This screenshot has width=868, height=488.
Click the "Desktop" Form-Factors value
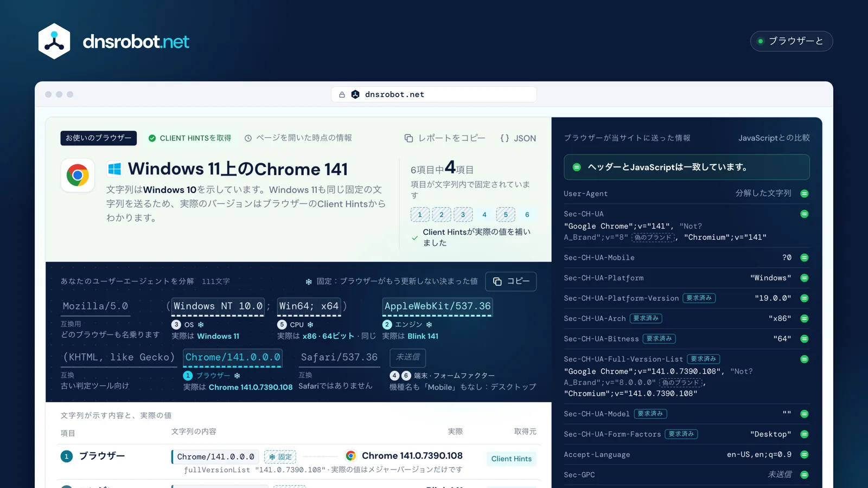pos(770,434)
